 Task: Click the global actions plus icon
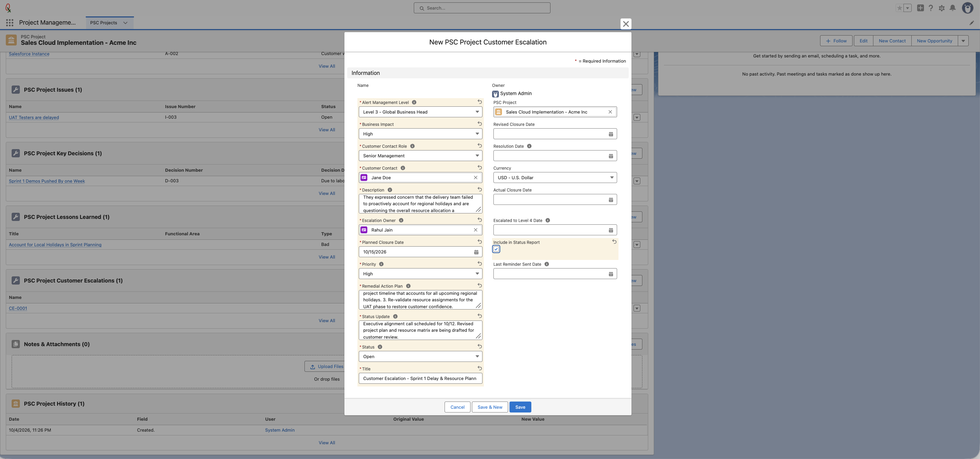pos(920,8)
